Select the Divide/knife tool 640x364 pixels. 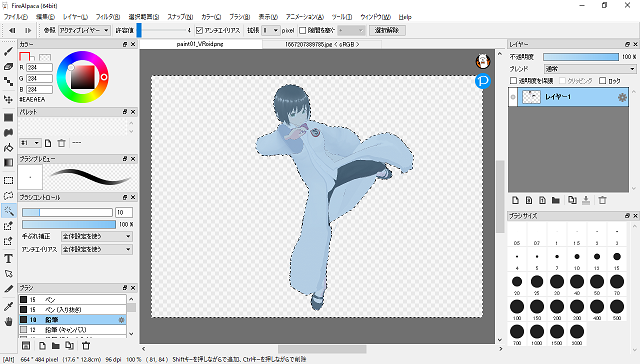coord(8,289)
